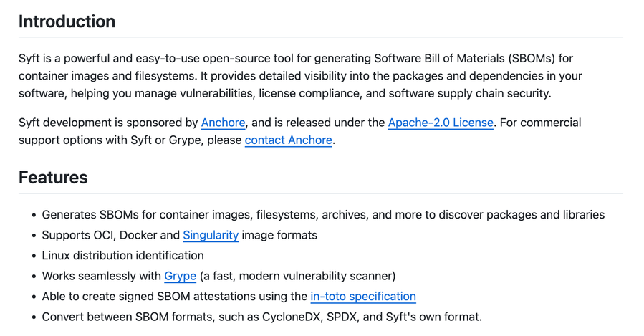
Task: Follow the contact Anchore link
Action: tap(288, 140)
